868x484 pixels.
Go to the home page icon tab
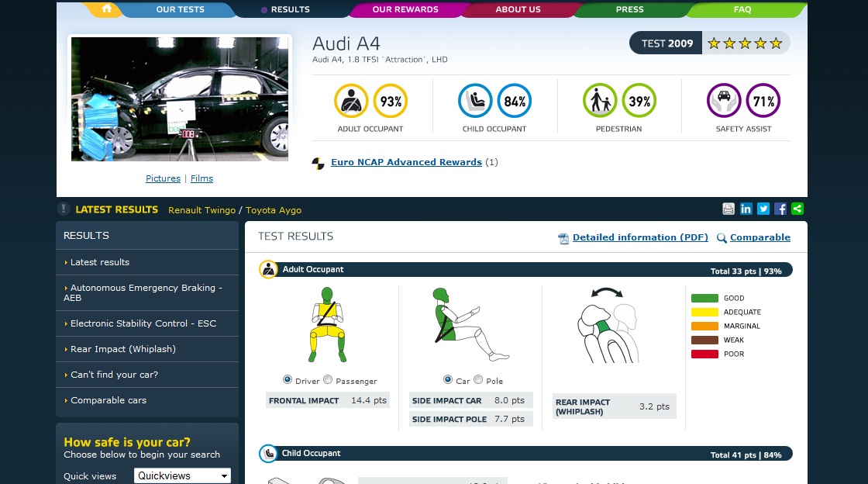pos(106,9)
